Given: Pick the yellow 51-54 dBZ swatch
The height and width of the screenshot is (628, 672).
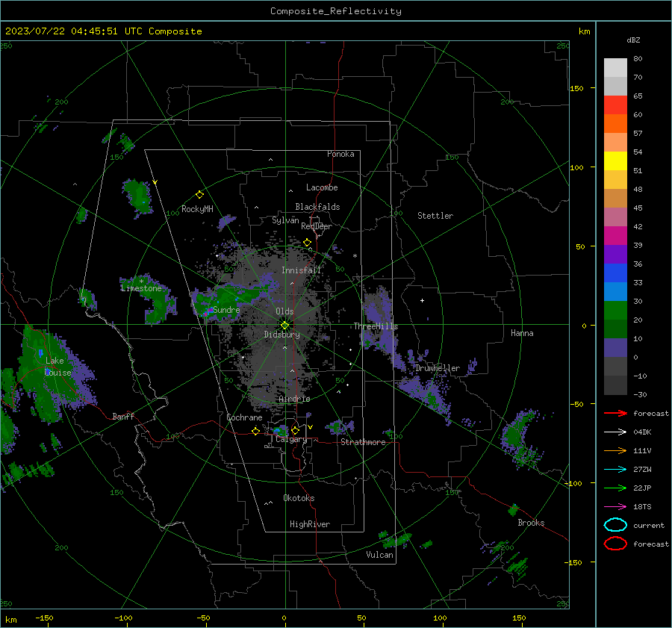Looking at the screenshot, I should 615,161.
